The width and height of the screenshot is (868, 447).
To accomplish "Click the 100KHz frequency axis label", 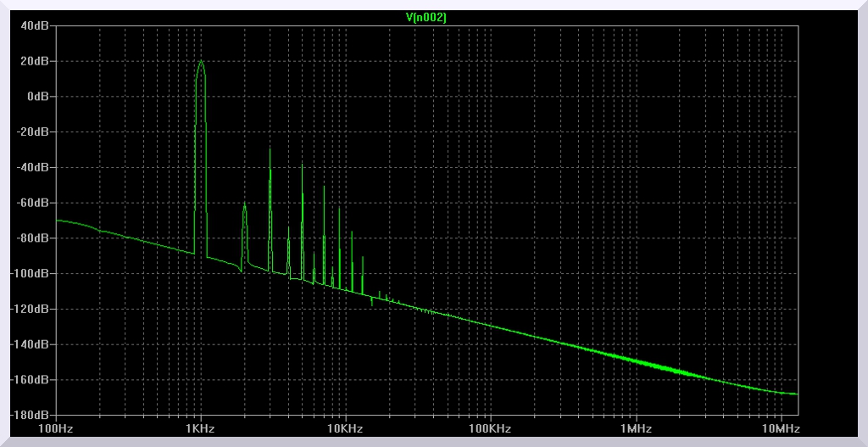I will coord(490,429).
